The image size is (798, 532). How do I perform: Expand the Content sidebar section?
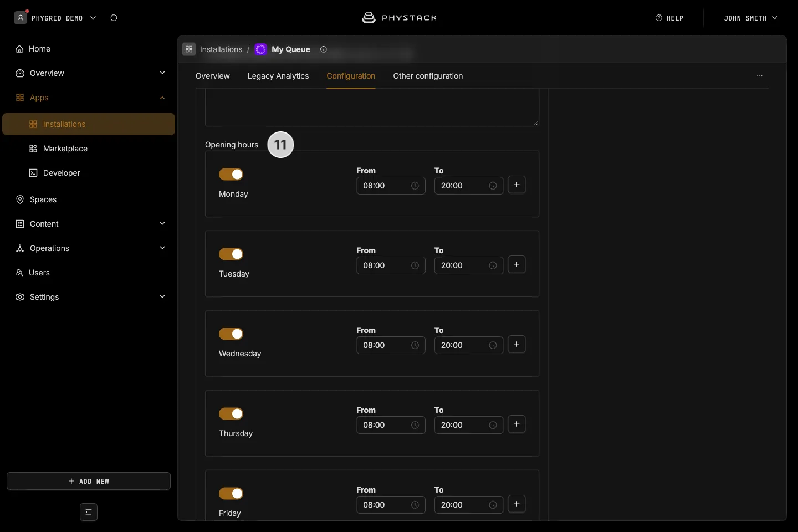click(89, 224)
